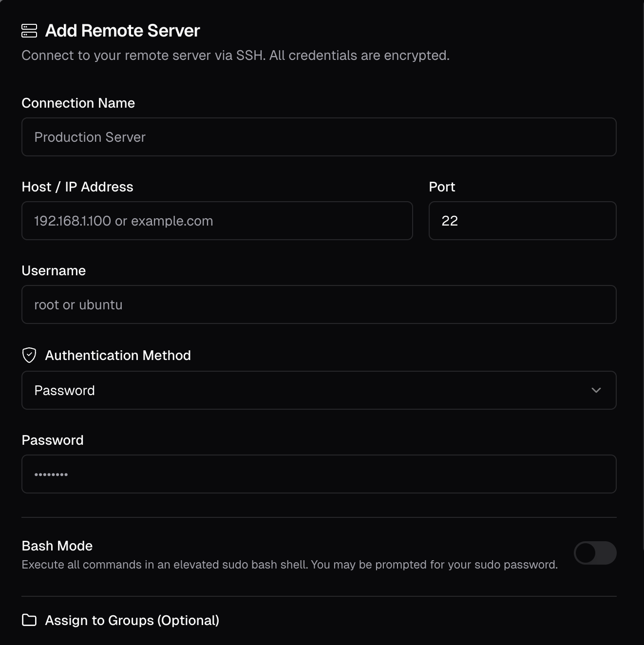This screenshot has height=645, width=644.
Task: Click the Connection Name label
Action: point(78,103)
